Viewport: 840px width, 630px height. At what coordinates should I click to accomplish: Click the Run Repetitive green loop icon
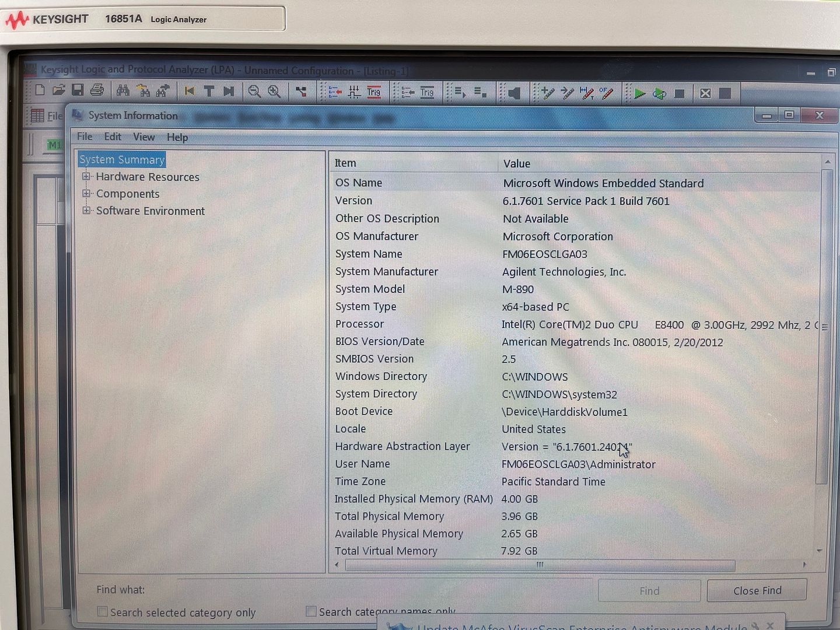(x=659, y=93)
